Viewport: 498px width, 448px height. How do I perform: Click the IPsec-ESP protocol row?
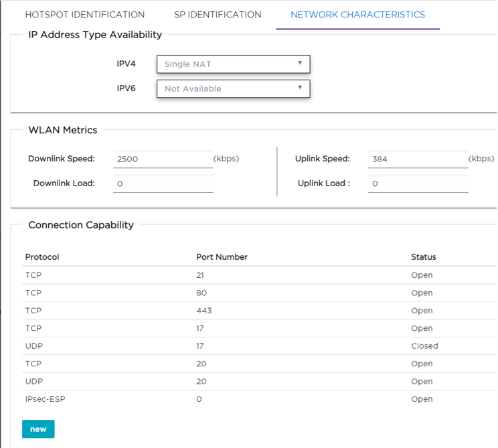[259, 399]
